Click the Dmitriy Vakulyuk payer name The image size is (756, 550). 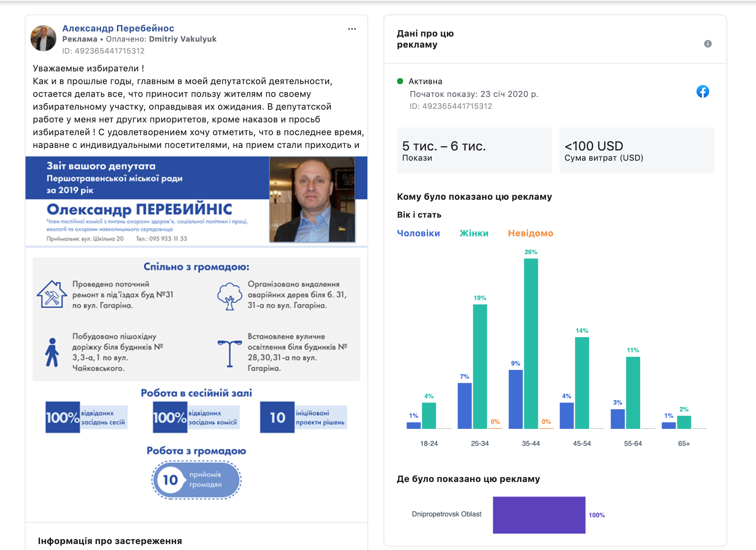(182, 39)
